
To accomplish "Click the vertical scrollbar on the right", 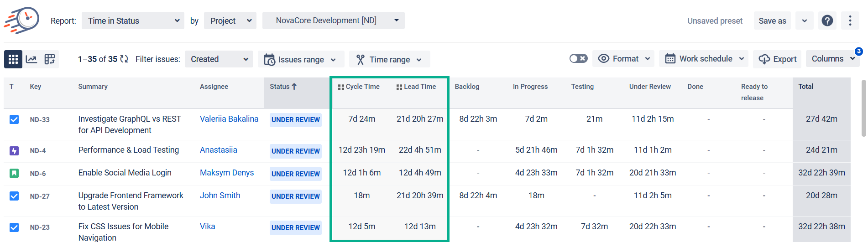I will (863, 108).
